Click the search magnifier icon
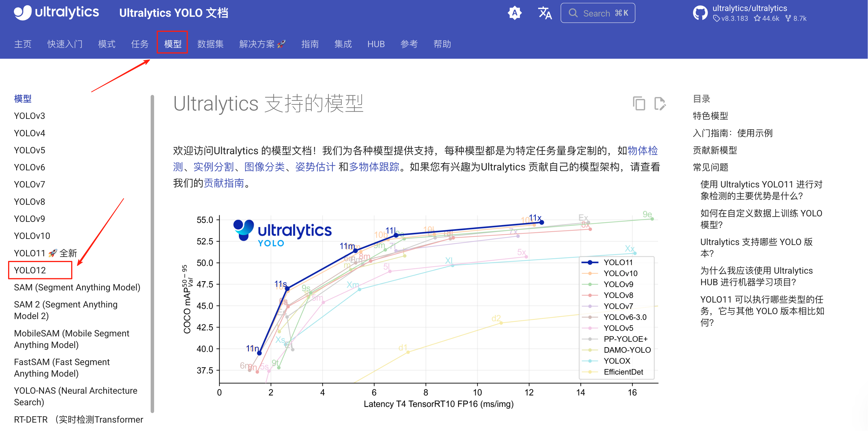868x431 pixels. (x=573, y=13)
